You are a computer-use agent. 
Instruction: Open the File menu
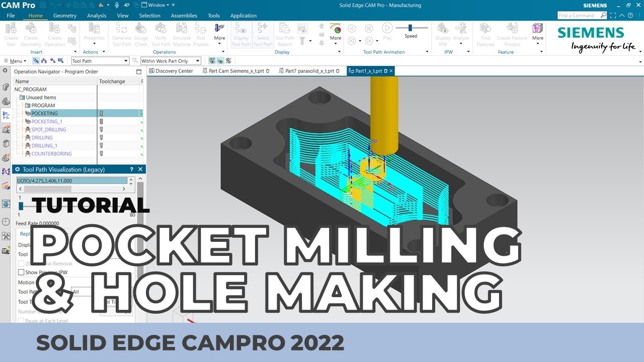[11, 16]
